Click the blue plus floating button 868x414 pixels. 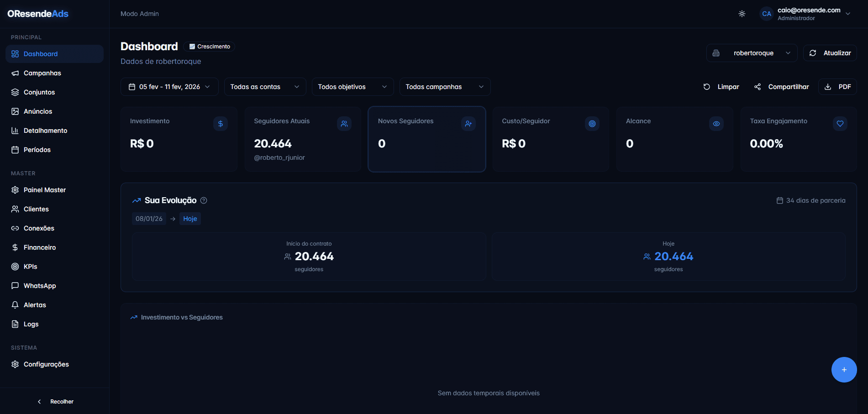(x=844, y=370)
